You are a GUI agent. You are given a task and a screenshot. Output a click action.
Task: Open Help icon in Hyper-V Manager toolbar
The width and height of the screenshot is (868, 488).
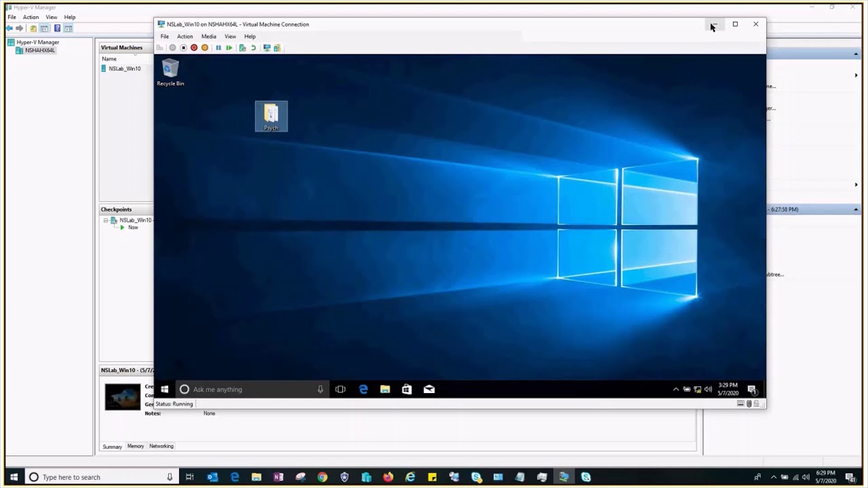pyautogui.click(x=58, y=28)
